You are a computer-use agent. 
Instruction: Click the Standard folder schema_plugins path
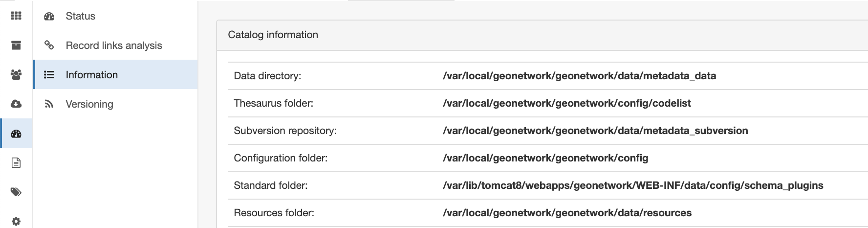633,185
